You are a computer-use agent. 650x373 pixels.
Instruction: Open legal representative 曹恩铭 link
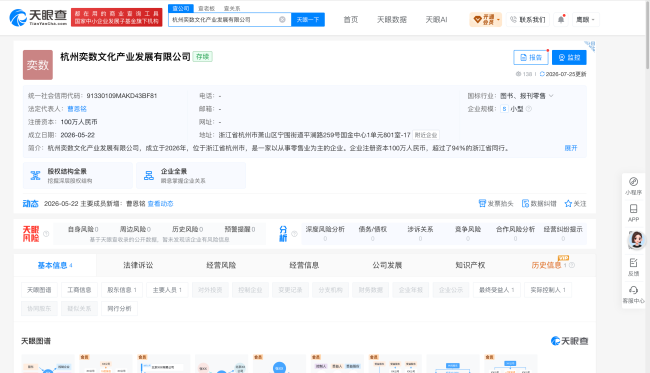(x=77, y=109)
